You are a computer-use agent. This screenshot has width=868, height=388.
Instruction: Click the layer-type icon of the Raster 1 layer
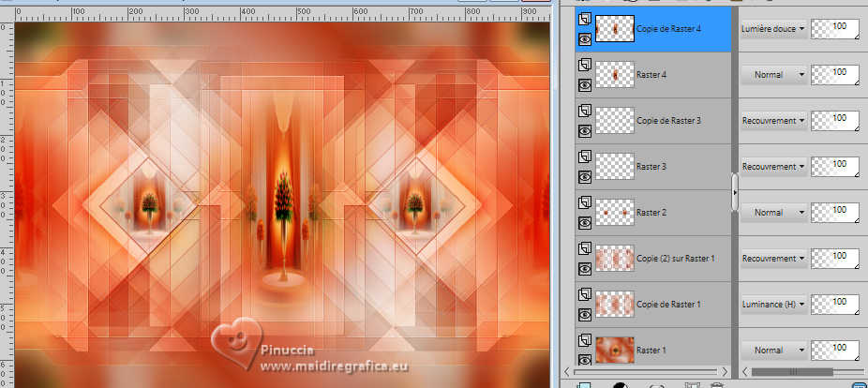(585, 341)
